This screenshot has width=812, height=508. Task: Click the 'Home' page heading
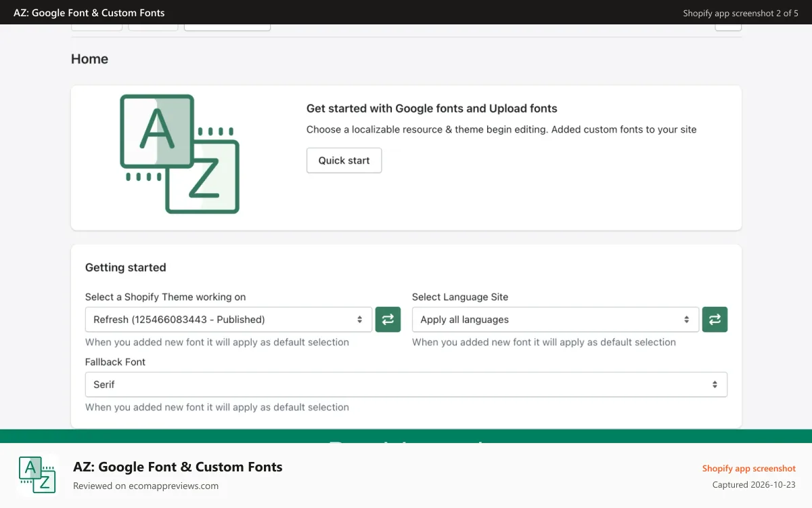tap(89, 59)
